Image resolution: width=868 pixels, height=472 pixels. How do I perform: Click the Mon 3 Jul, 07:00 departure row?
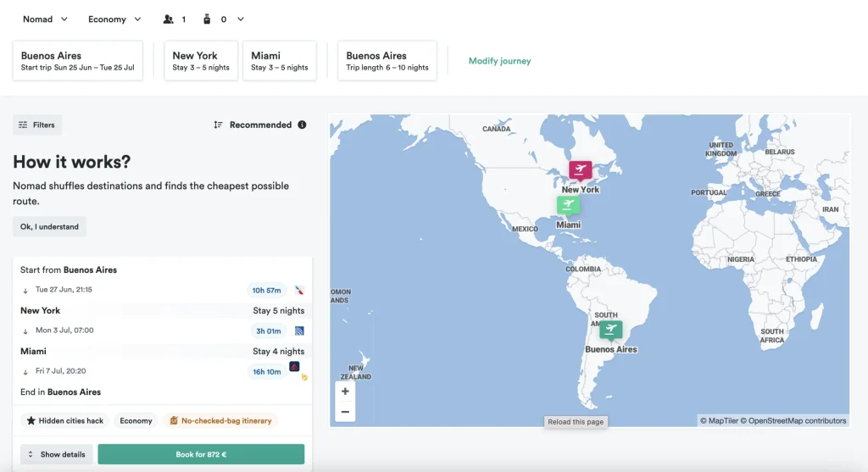coord(162,330)
